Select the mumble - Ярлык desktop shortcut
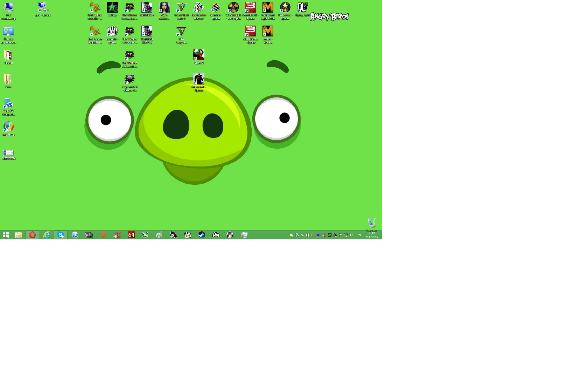588x368 pixels. pyautogui.click(x=112, y=35)
